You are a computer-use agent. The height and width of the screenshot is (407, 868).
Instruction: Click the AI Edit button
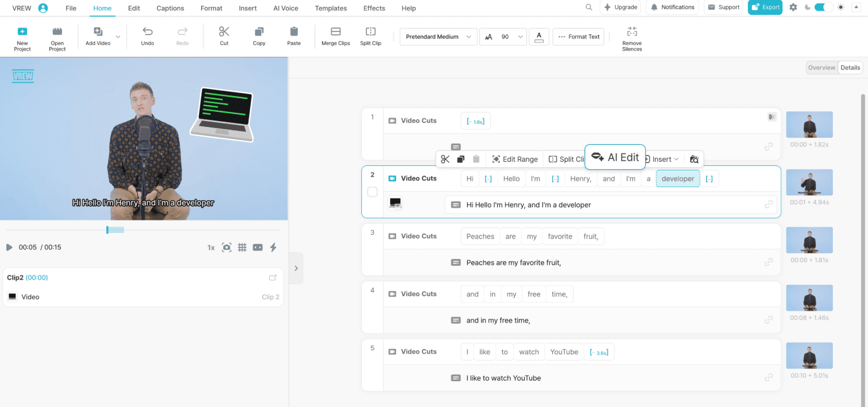click(615, 157)
